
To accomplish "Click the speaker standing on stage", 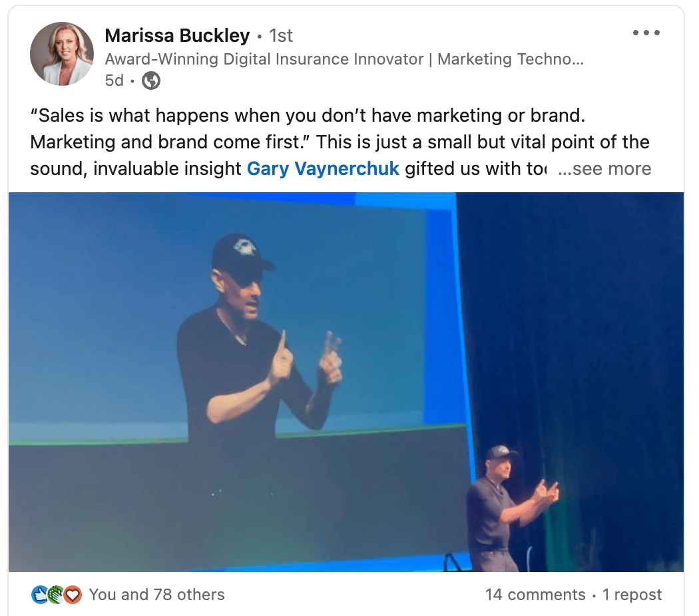I will point(508,508).
